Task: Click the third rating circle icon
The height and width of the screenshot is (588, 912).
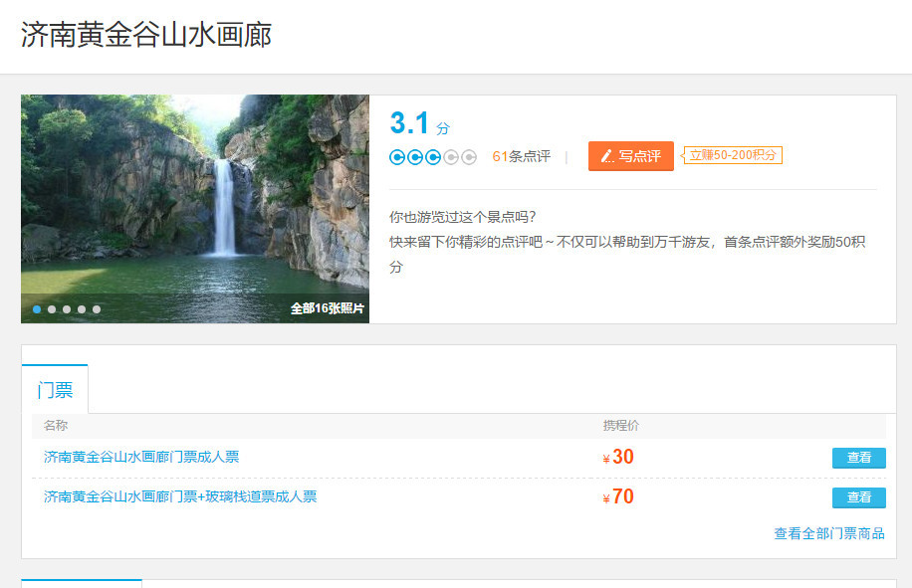Action: click(x=433, y=157)
